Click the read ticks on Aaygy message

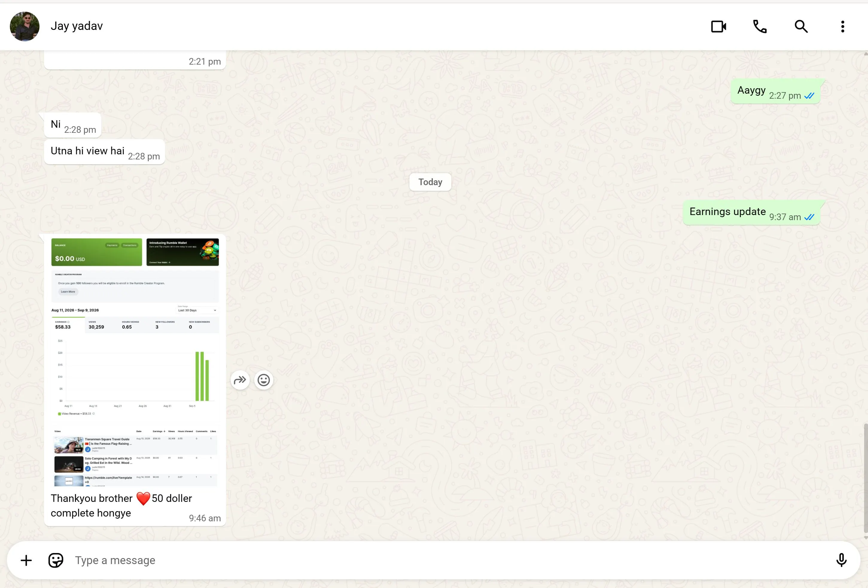coord(809,96)
